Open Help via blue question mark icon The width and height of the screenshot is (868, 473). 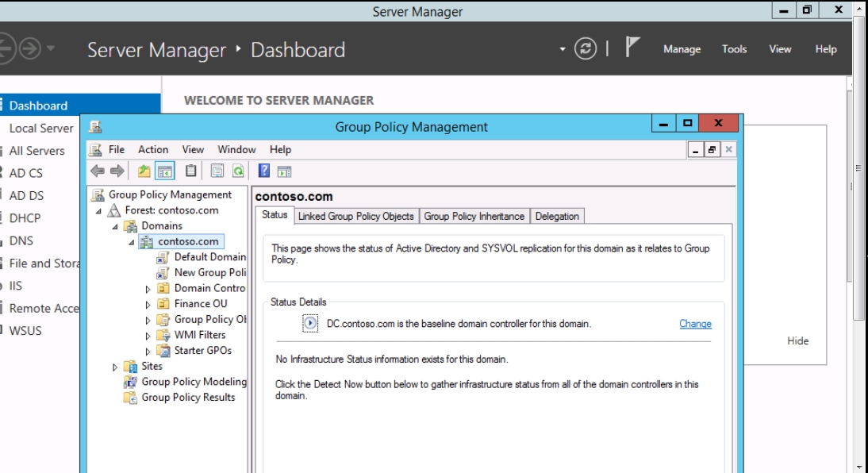[266, 171]
